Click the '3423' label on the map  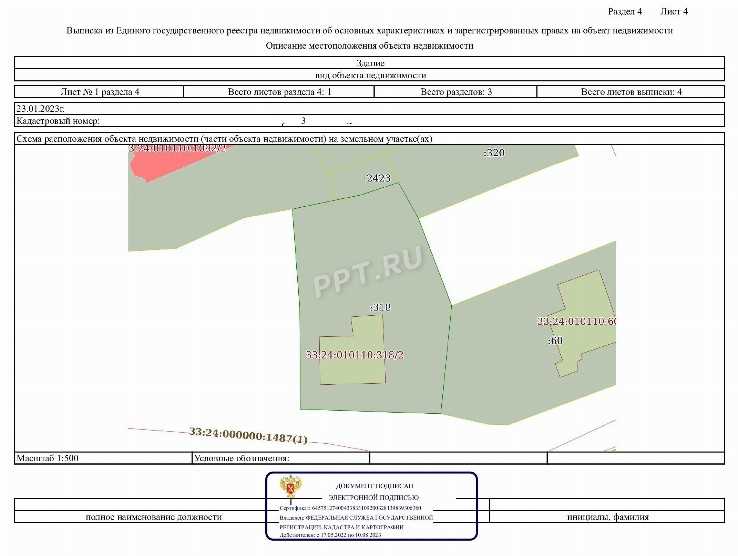(378, 178)
